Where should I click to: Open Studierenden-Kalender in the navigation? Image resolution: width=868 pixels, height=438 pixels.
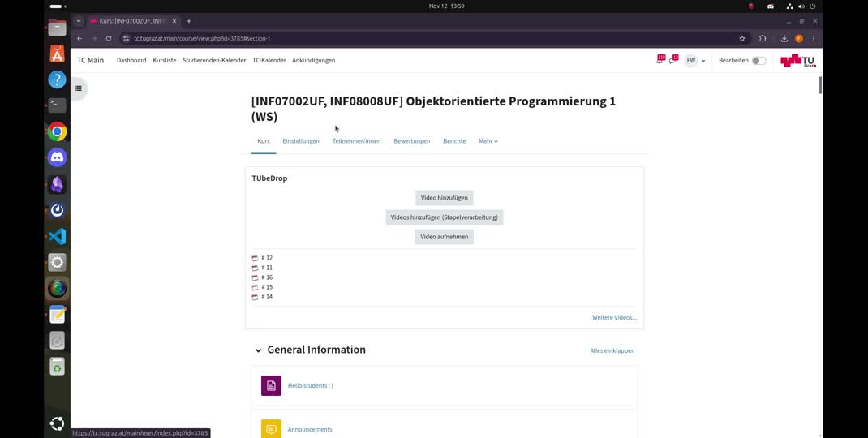(214, 60)
